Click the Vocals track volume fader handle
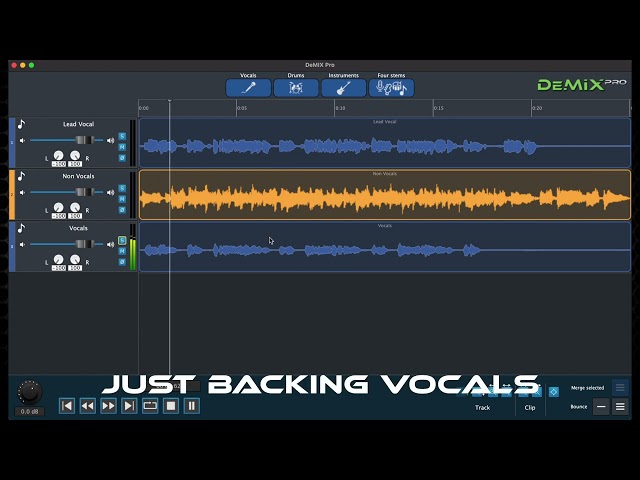Screen dimensions: 640x480 (85, 244)
